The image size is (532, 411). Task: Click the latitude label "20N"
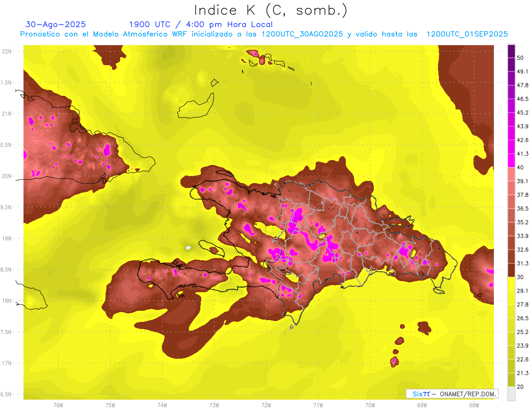click(7, 176)
